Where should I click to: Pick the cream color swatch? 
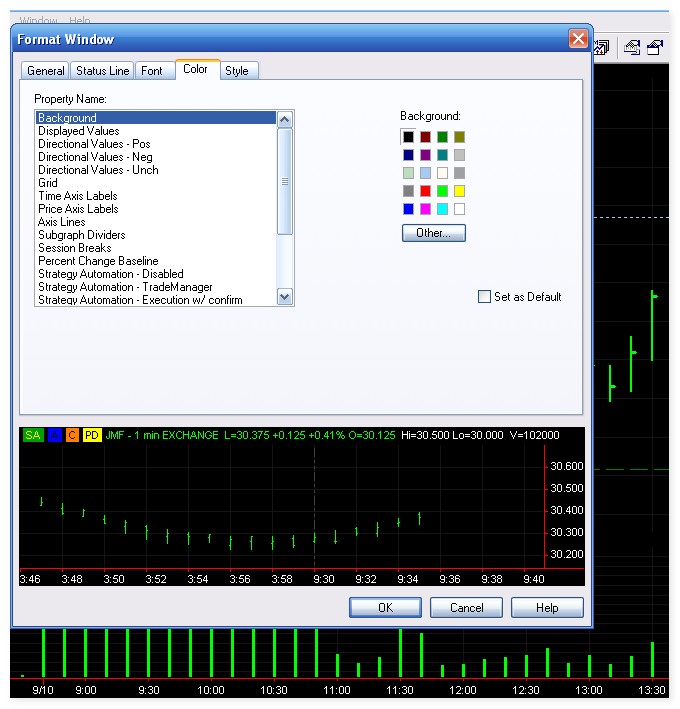[x=443, y=173]
